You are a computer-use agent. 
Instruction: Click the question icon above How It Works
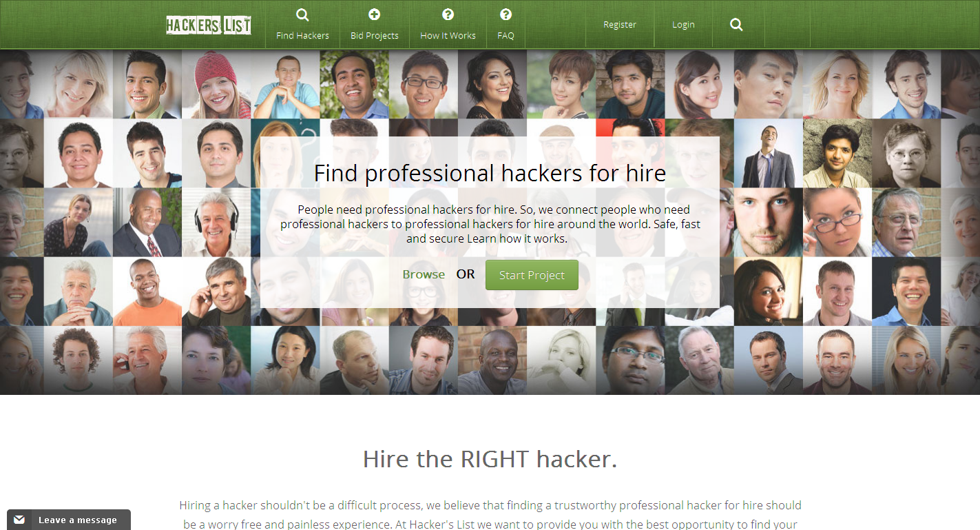point(448,14)
